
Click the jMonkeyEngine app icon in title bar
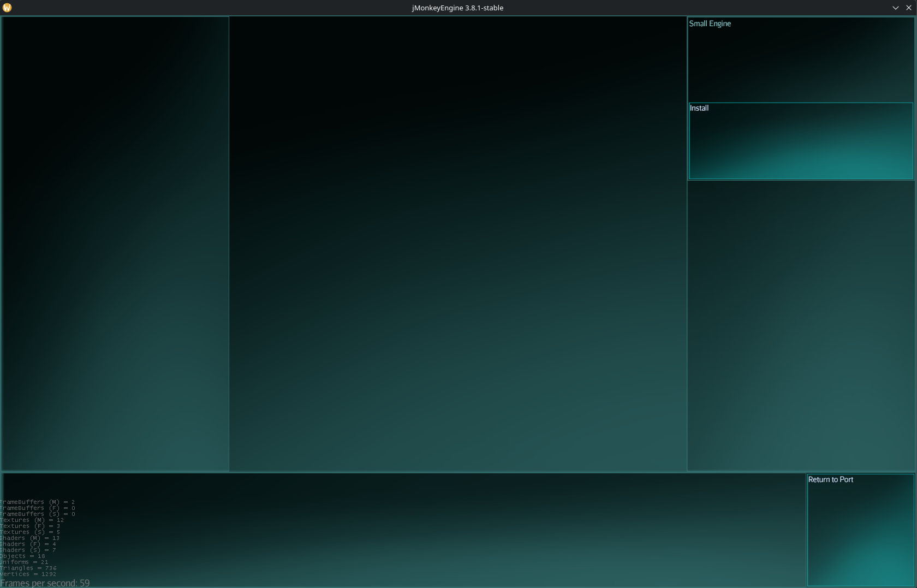(7, 8)
